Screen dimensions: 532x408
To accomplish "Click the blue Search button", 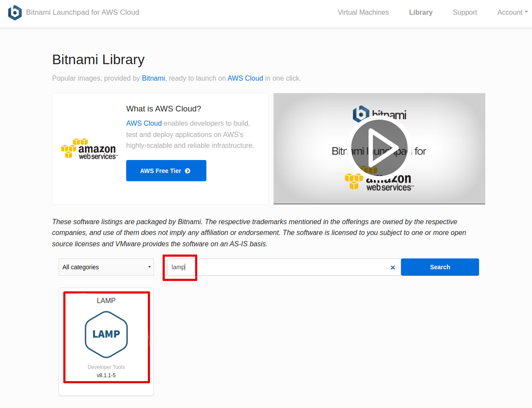I will 440,267.
